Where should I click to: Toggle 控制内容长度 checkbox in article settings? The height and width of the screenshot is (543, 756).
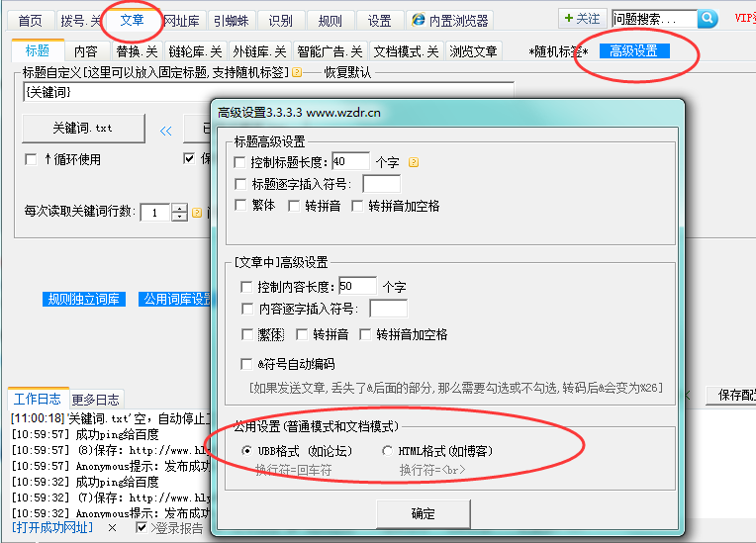tap(247, 287)
